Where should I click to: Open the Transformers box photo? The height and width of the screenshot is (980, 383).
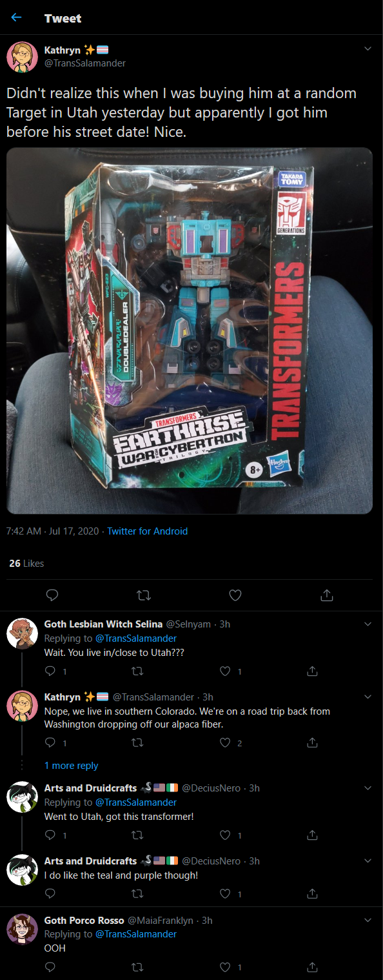tap(190, 331)
